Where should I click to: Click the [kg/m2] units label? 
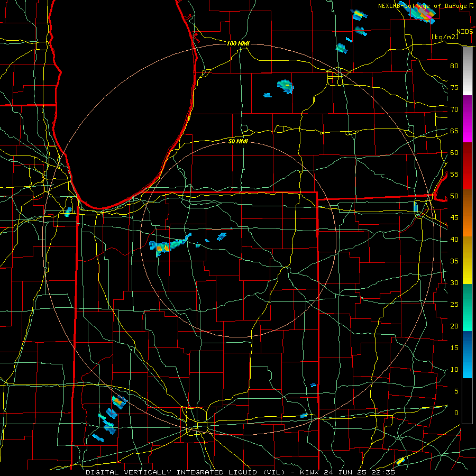445,37
